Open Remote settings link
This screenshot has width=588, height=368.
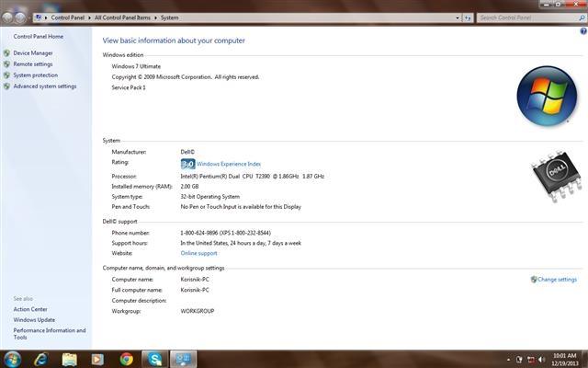(33, 64)
